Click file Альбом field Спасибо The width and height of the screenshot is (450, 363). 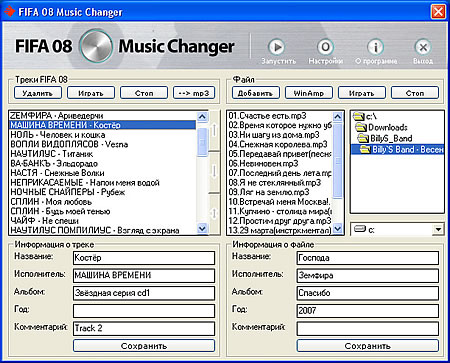click(368, 293)
